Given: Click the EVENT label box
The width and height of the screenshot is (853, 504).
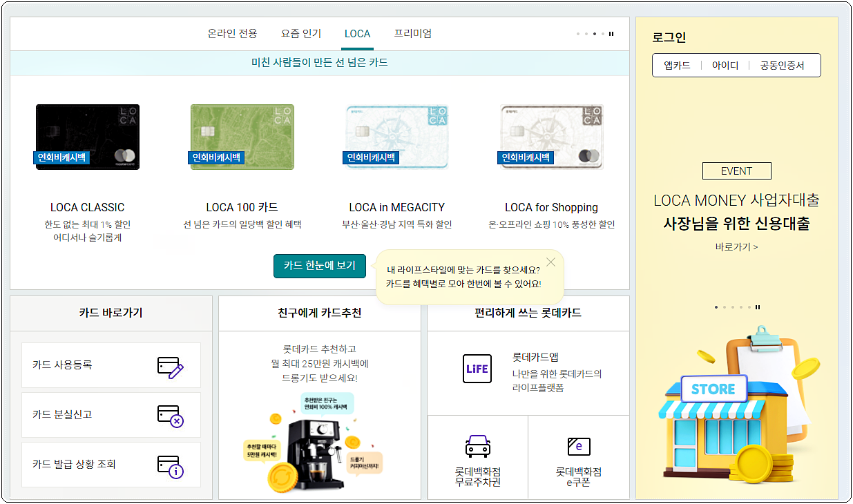Looking at the screenshot, I should pyautogui.click(x=736, y=171).
